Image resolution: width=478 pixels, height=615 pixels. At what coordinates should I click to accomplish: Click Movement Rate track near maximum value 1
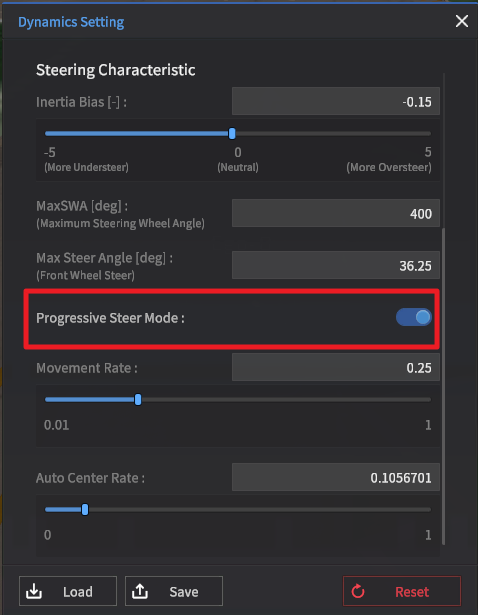(x=425, y=400)
